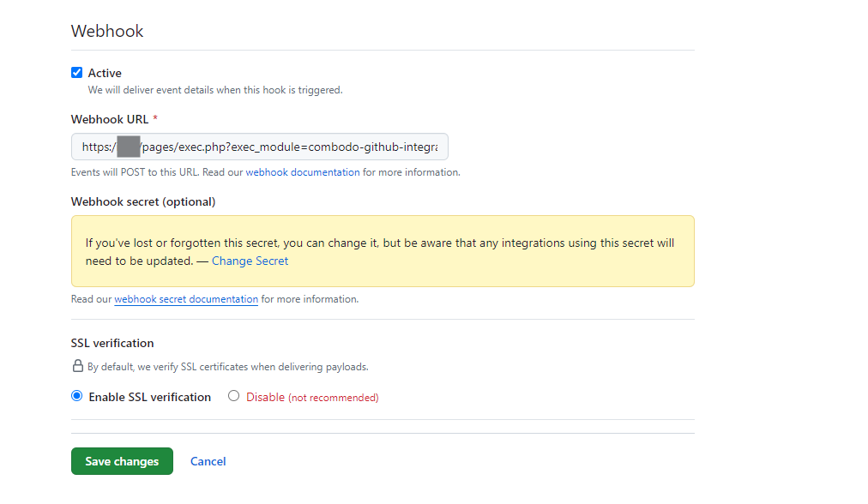This screenshot has height=504, width=868.
Task: Click the 'Webhook' section heading
Action: point(107,31)
